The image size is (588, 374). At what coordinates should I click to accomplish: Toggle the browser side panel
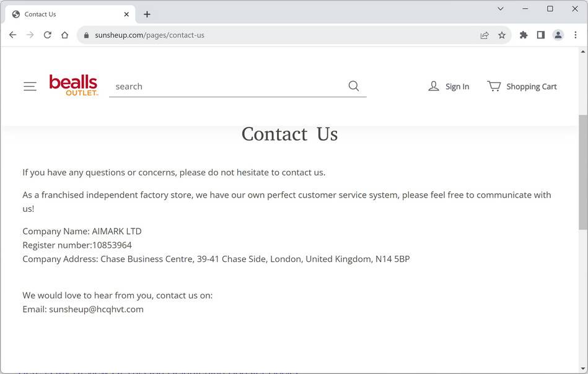coord(541,35)
